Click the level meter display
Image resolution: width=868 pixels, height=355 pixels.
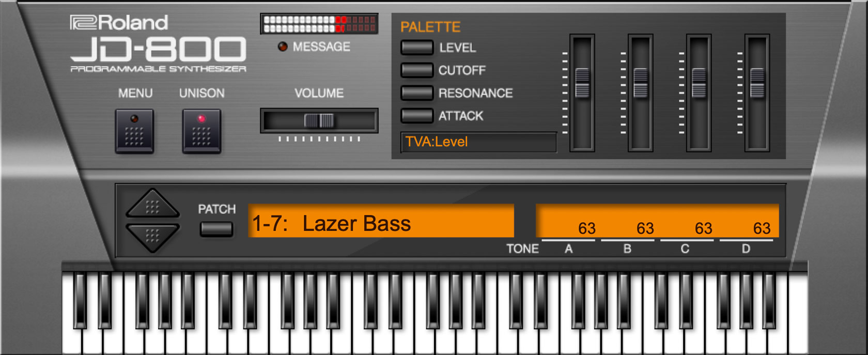tap(319, 24)
